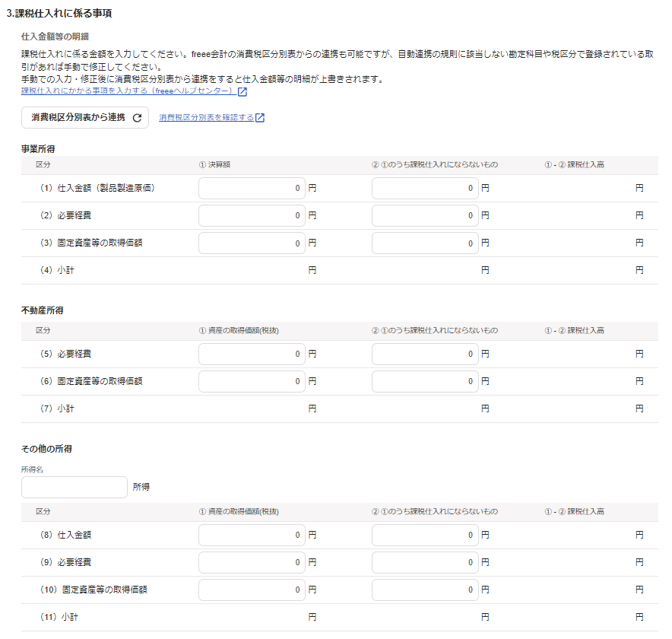
Task: Focus non-taxable field for (9) 必要経費
Action: (425, 563)
